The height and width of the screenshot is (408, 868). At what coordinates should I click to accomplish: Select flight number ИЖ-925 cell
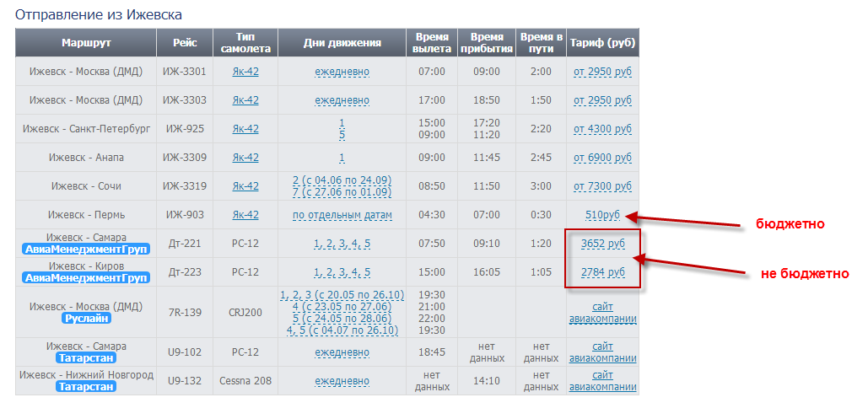[x=185, y=129]
